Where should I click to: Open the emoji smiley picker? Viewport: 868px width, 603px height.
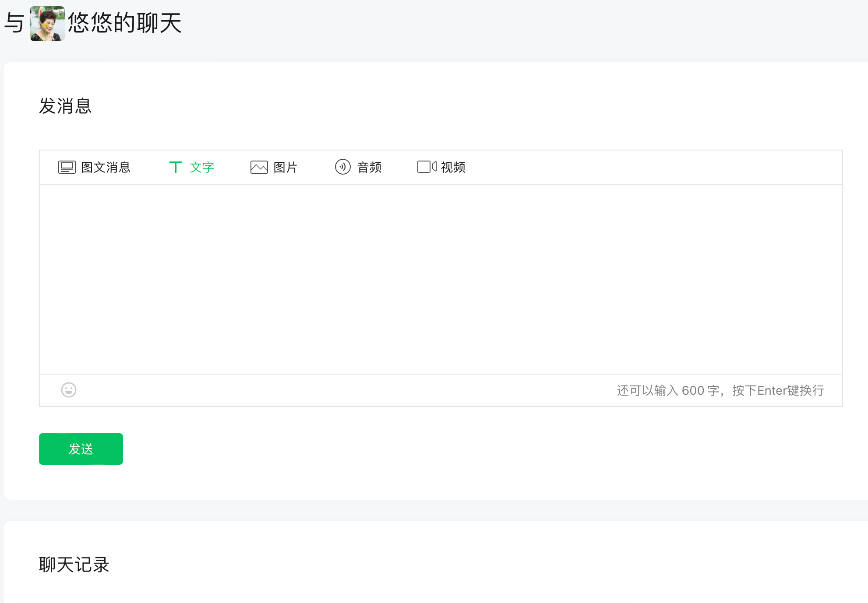tap(69, 390)
